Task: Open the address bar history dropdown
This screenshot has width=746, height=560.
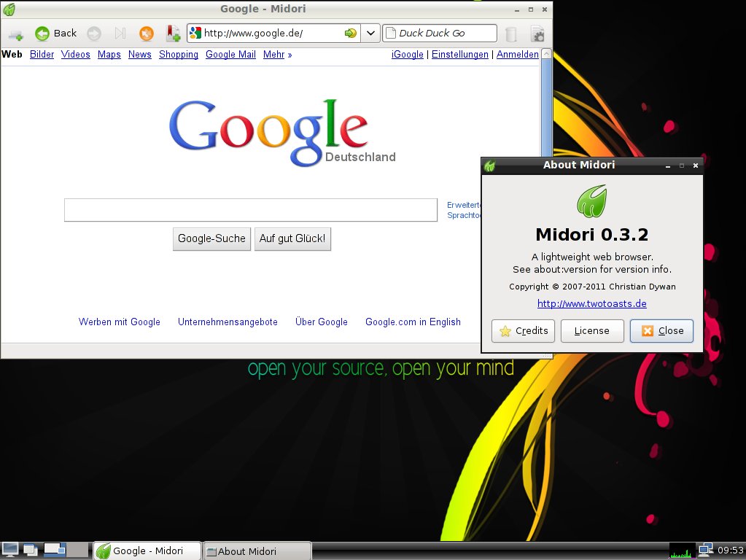Action: point(370,33)
